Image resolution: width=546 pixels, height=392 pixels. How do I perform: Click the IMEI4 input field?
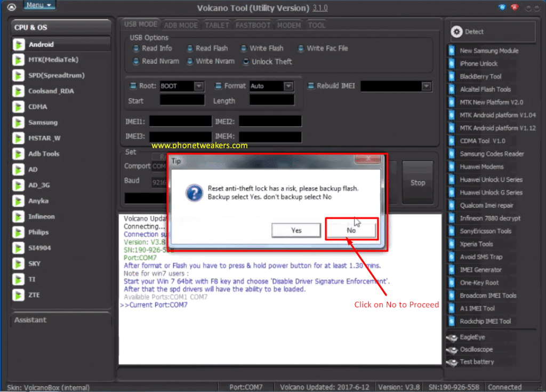point(270,137)
